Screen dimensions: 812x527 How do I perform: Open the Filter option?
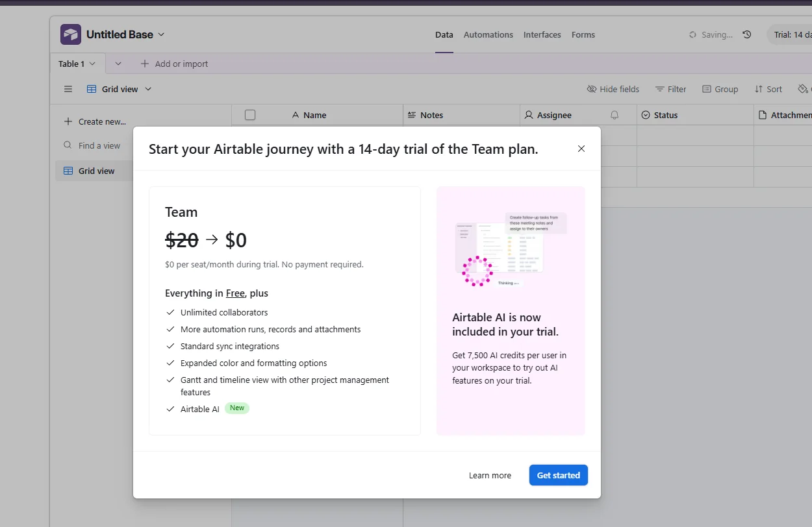pos(671,89)
